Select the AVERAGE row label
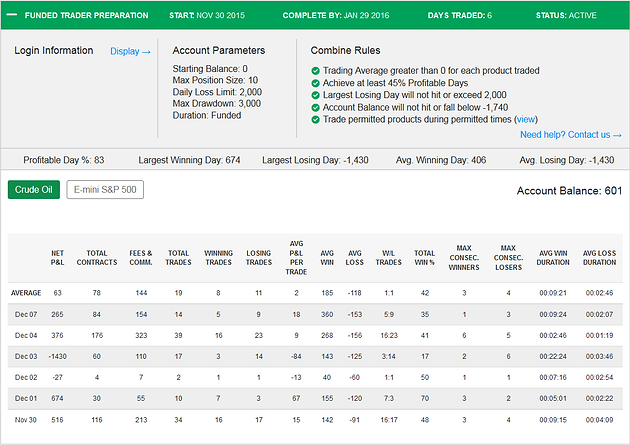 coord(26,293)
